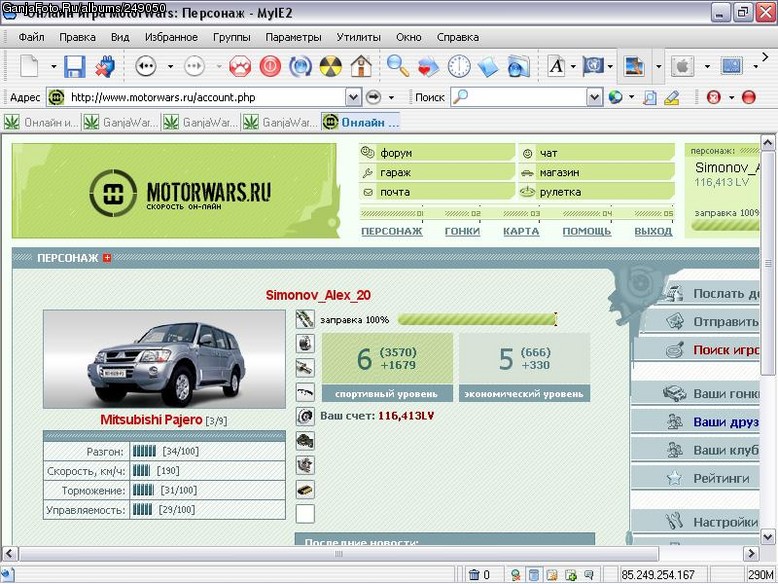
Task: Click the Mitsubishi Pajero car image
Action: tap(164, 359)
